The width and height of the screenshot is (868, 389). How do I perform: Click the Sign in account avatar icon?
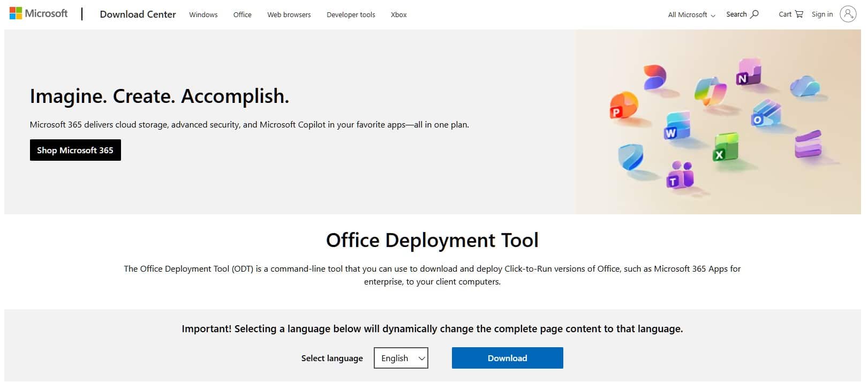[848, 14]
